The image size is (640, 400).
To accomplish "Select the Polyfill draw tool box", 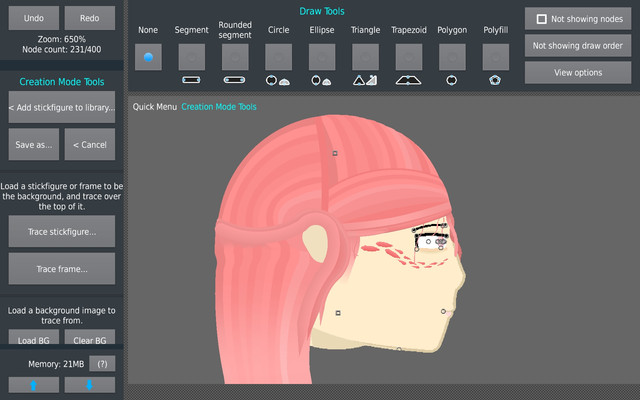I will pos(496,57).
